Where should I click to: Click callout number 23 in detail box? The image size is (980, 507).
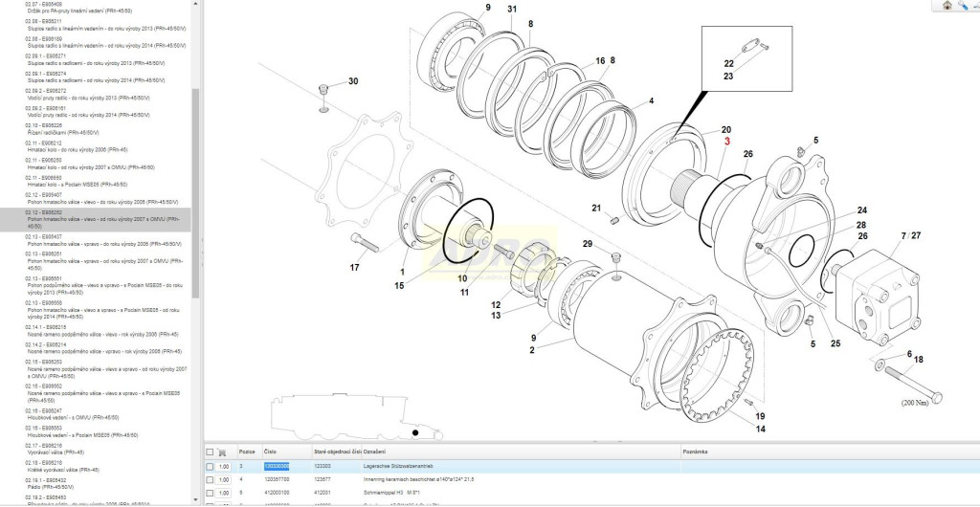click(728, 77)
